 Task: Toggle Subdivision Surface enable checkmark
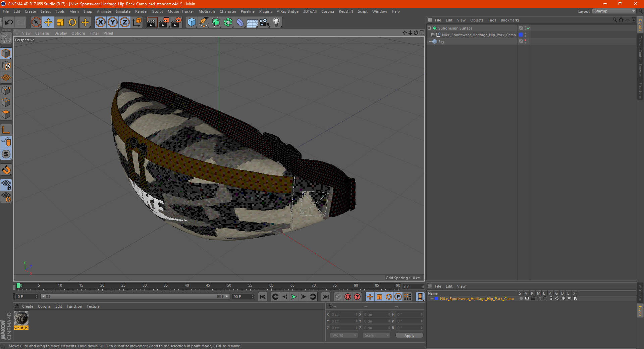[529, 28]
